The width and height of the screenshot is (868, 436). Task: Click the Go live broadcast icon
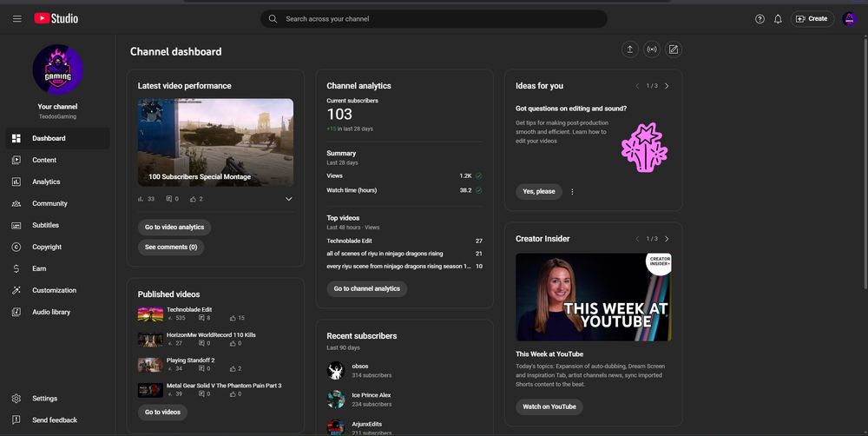pos(652,50)
